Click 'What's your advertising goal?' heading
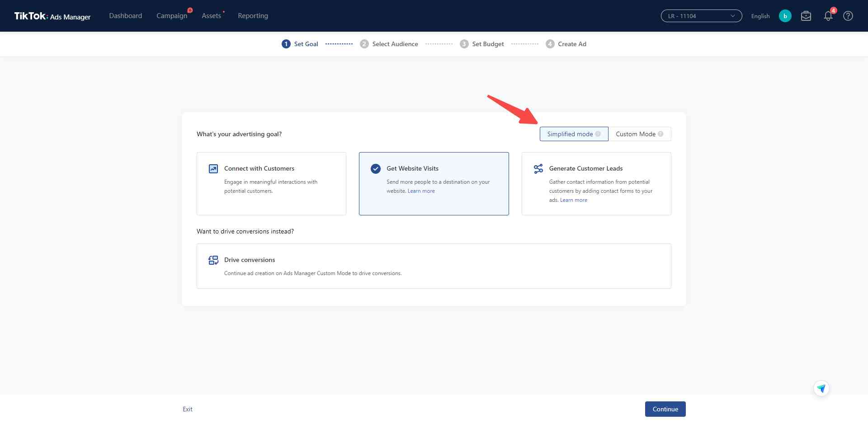The height and width of the screenshot is (424, 868). pos(239,134)
